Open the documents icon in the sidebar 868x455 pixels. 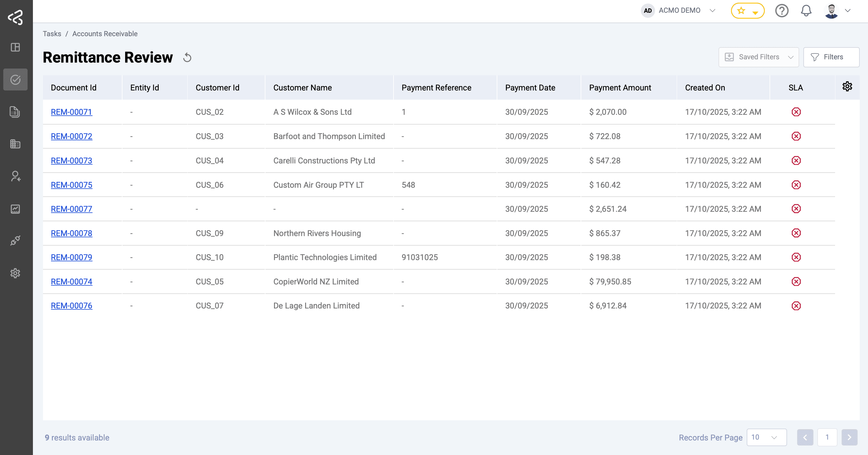coord(15,112)
